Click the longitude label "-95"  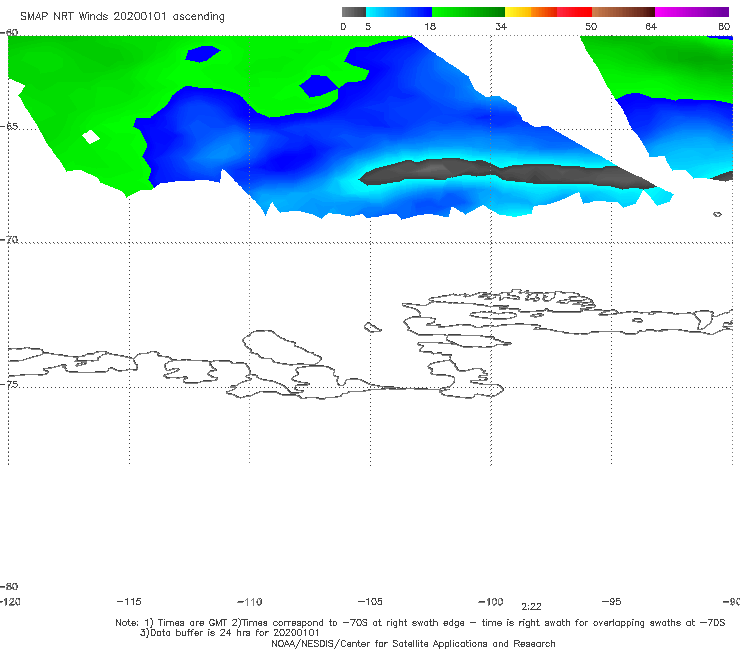click(612, 602)
